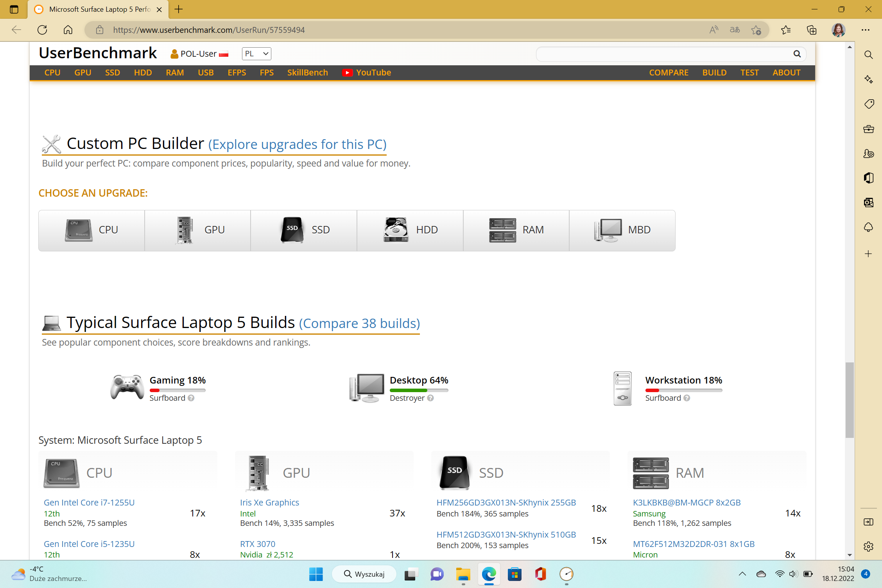Click the user profile avatar
Image resolution: width=882 pixels, height=588 pixels.
(x=838, y=30)
